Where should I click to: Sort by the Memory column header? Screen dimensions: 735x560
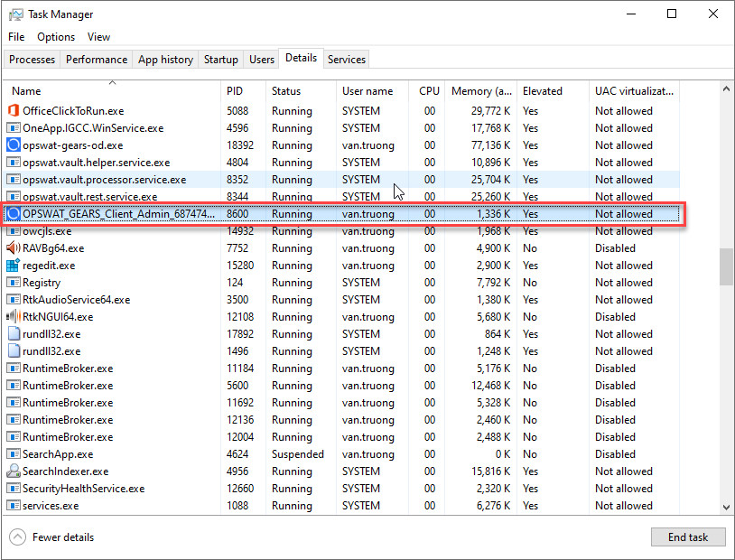(x=481, y=91)
